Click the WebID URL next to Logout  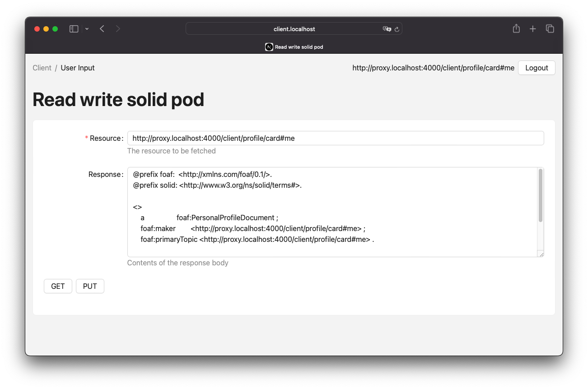pyautogui.click(x=433, y=68)
